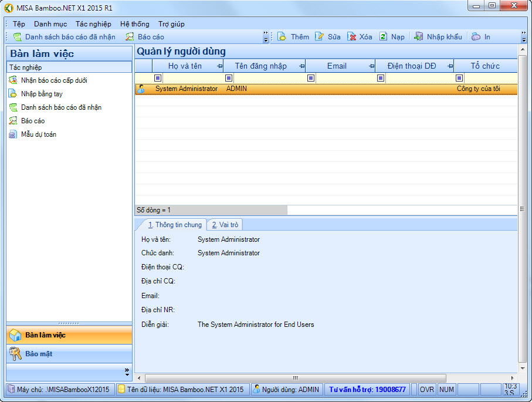
Task: Click the In (print) toolbar icon
Action: (x=476, y=36)
